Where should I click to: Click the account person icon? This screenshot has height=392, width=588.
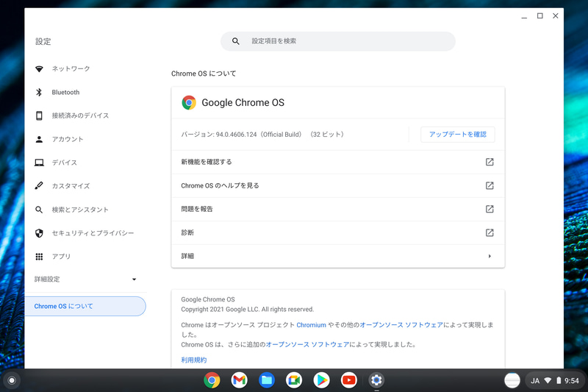(39, 139)
